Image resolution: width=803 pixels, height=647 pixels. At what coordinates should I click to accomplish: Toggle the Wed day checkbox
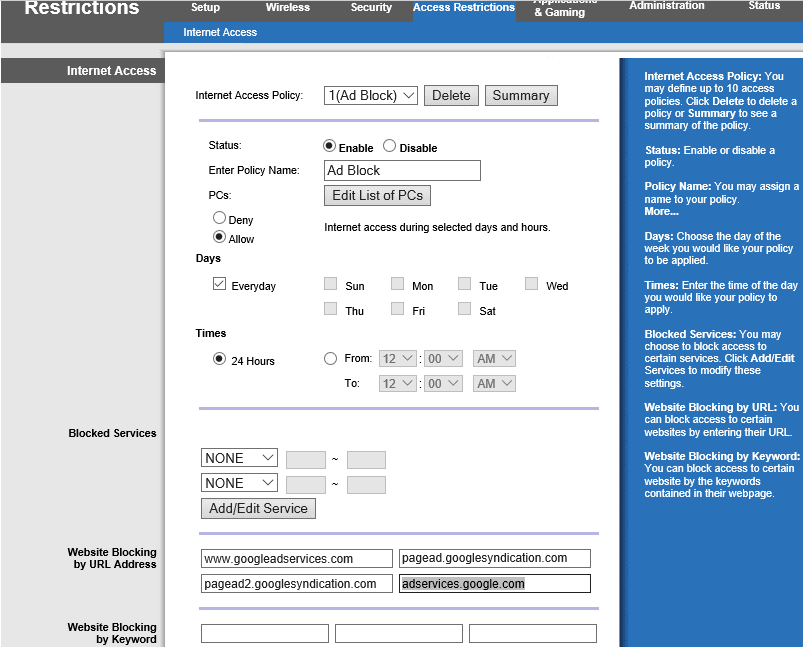coord(532,284)
